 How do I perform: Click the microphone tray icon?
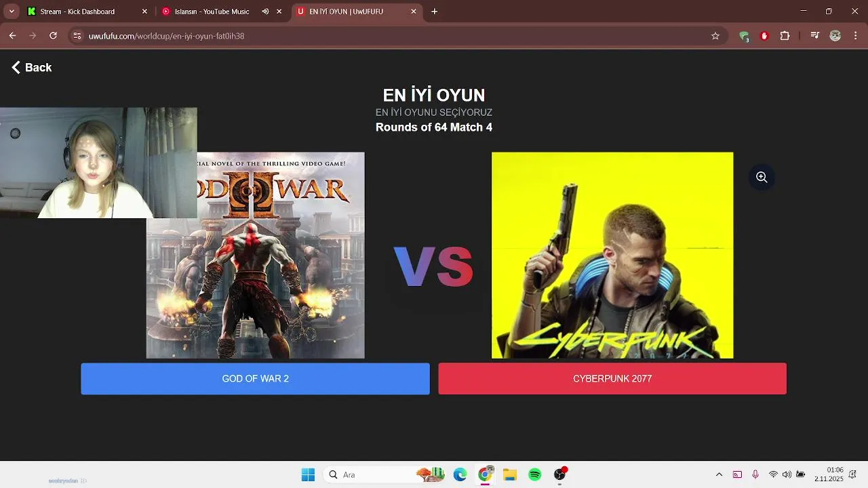(755, 474)
